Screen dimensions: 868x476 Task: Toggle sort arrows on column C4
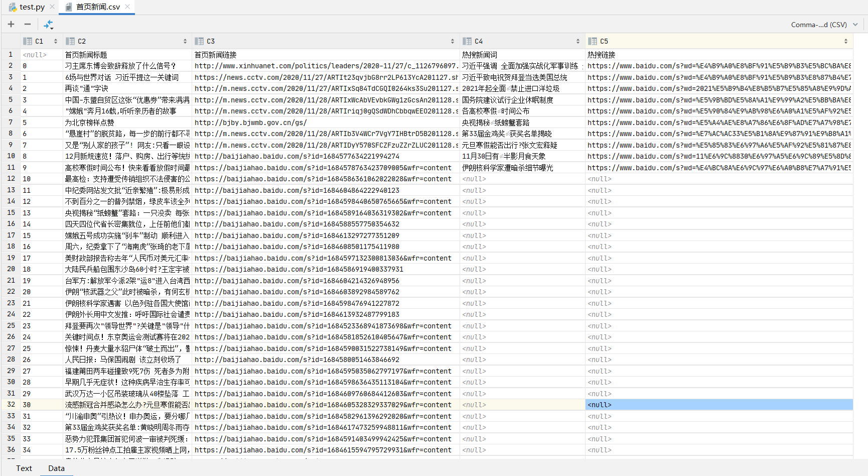pyautogui.click(x=578, y=41)
